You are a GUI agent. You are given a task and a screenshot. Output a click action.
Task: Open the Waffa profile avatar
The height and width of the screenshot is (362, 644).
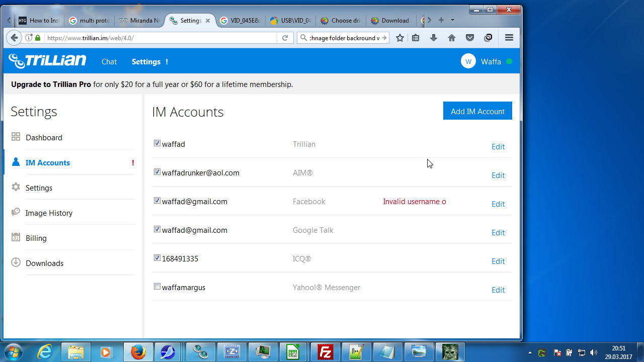click(x=468, y=61)
